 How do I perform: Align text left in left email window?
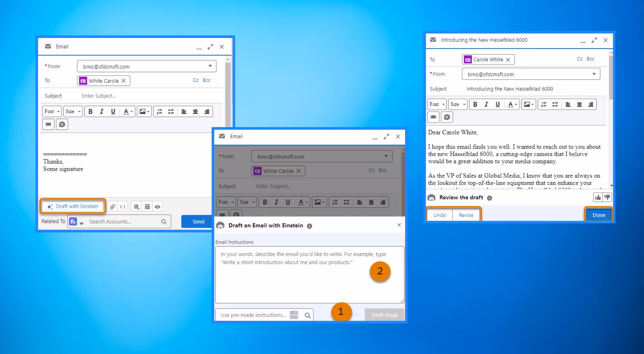point(184,111)
